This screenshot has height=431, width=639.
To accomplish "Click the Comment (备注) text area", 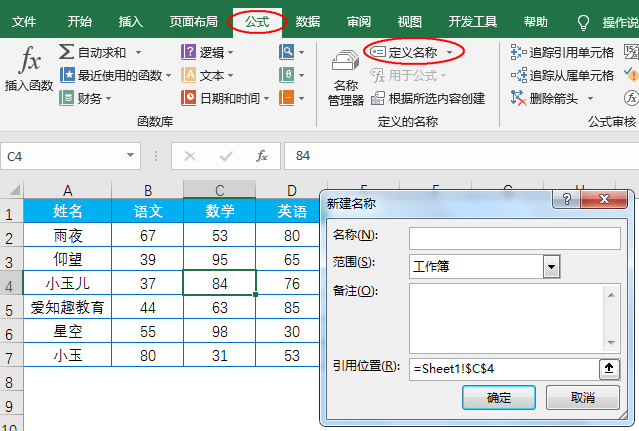I will point(506,318).
